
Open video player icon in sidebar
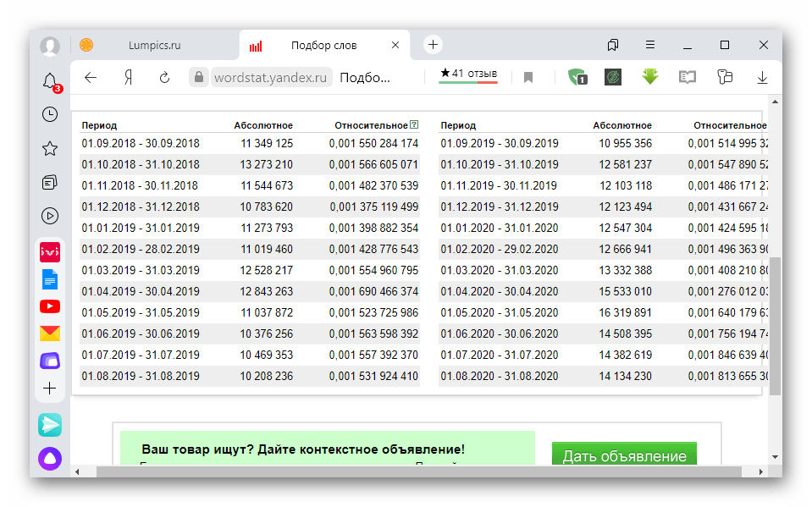tap(50, 216)
